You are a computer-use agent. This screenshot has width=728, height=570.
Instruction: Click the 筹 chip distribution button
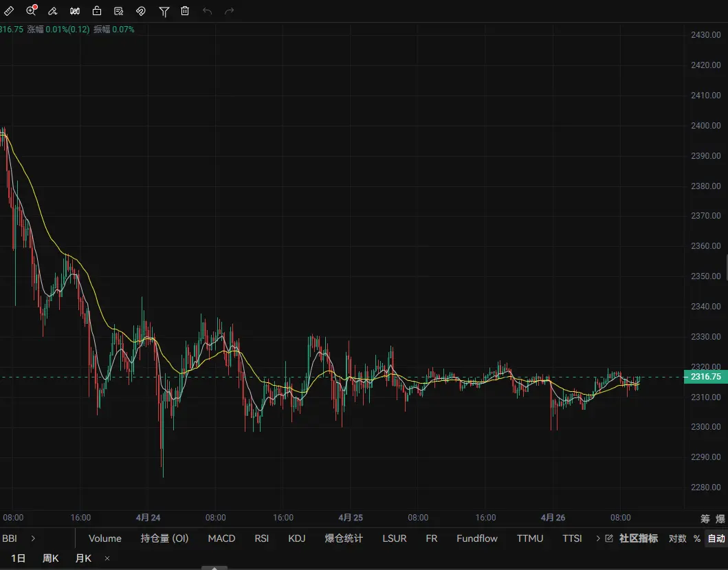pyautogui.click(x=705, y=519)
